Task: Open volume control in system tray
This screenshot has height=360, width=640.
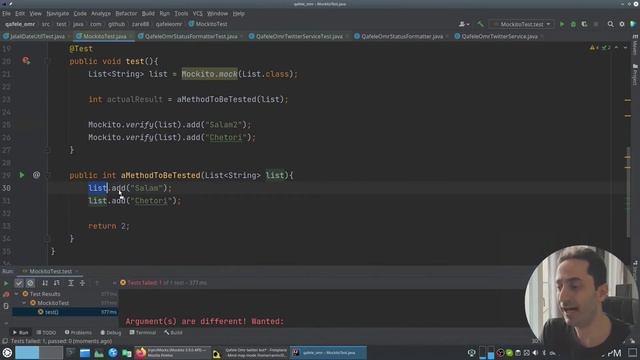Action: click(x=535, y=353)
